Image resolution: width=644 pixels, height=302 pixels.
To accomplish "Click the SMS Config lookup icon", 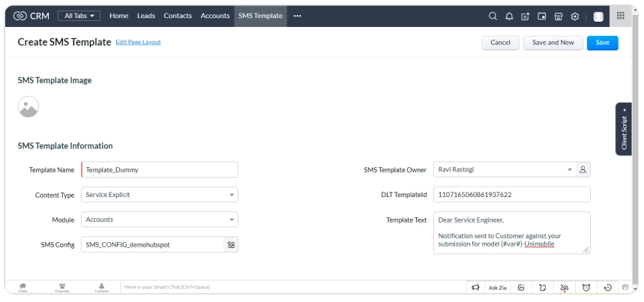I will [x=229, y=244].
